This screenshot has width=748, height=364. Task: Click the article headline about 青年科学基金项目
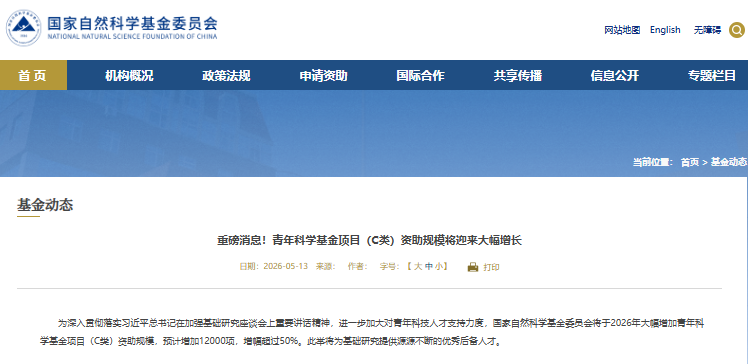click(x=369, y=240)
